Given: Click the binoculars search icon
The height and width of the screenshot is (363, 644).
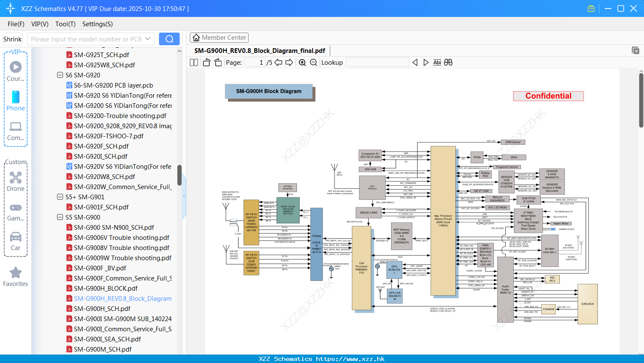Looking at the screenshot, I should (448, 62).
